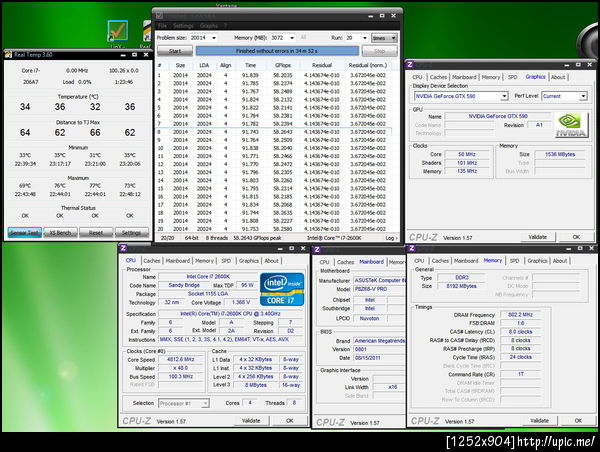The image size is (600, 452).
Task: Switch to SPD tab in CPU-Z Memory window
Action: (x=515, y=261)
